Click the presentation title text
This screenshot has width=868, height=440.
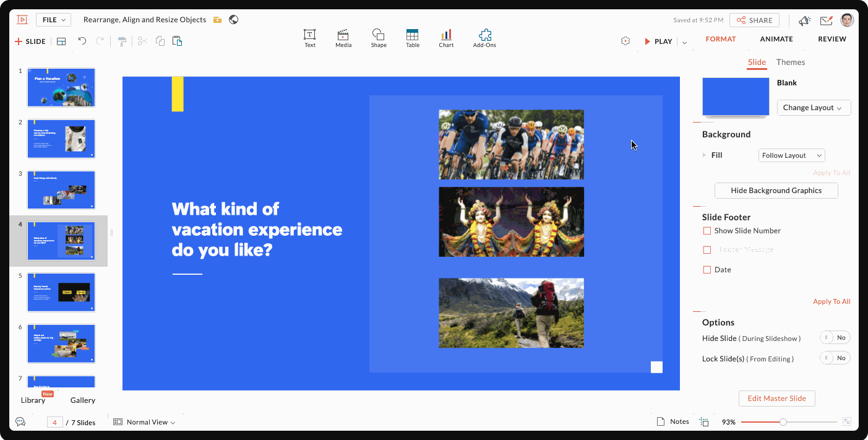click(144, 20)
